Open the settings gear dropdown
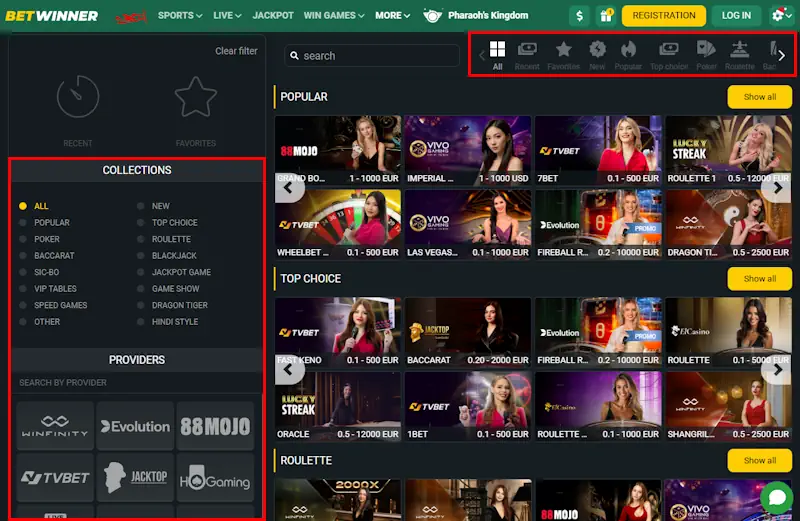Screen dimensions: 800x521 pyautogui.click(x=781, y=16)
